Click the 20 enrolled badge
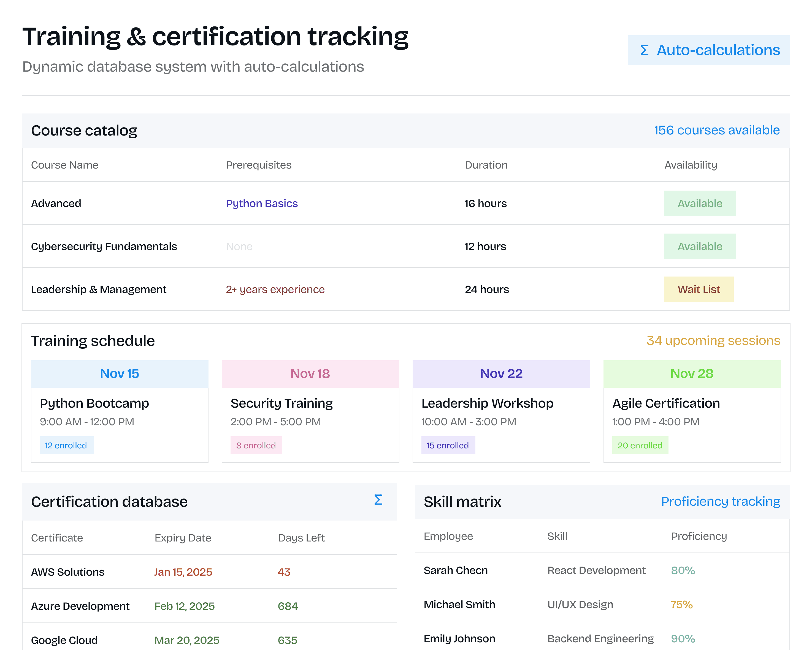This screenshot has height=650, width=812. (x=640, y=445)
